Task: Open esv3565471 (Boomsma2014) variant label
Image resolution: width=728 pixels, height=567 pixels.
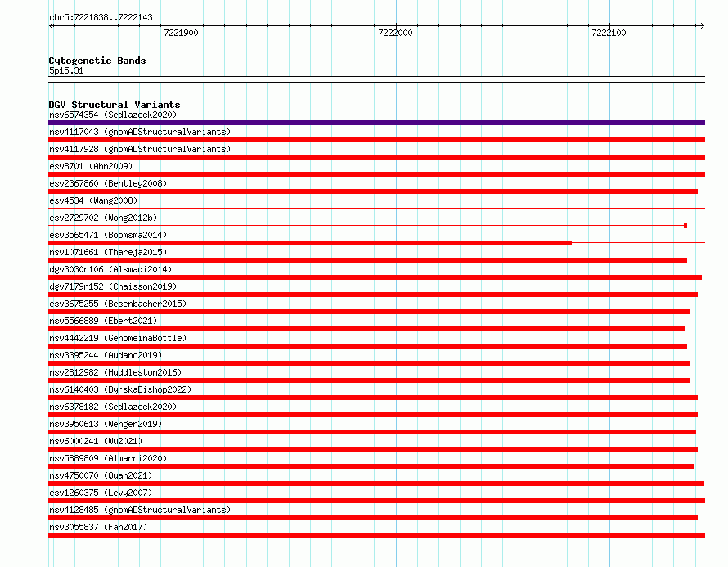Action: coord(108,235)
